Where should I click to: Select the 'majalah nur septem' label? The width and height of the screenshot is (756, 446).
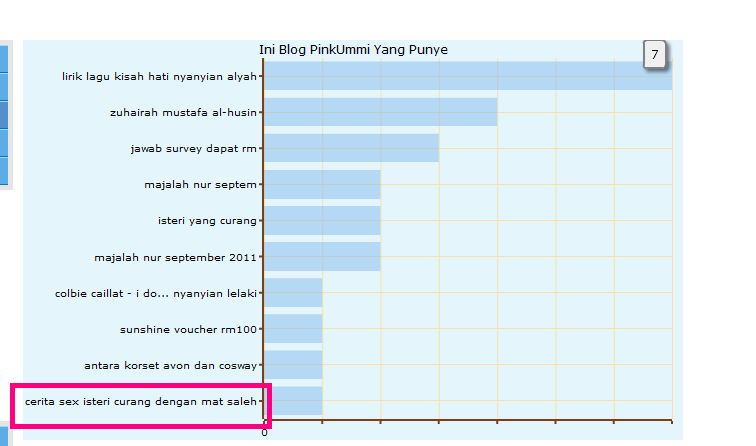coord(201,184)
